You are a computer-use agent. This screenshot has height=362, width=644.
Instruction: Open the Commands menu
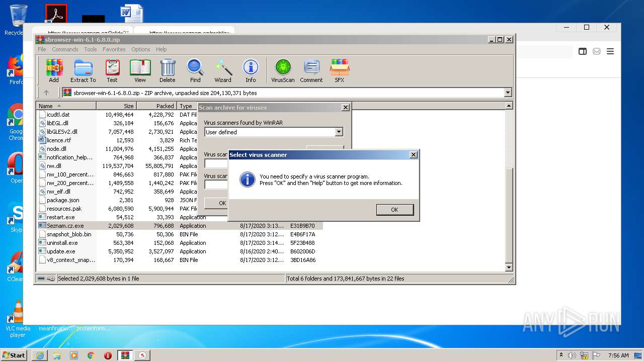pos(65,49)
